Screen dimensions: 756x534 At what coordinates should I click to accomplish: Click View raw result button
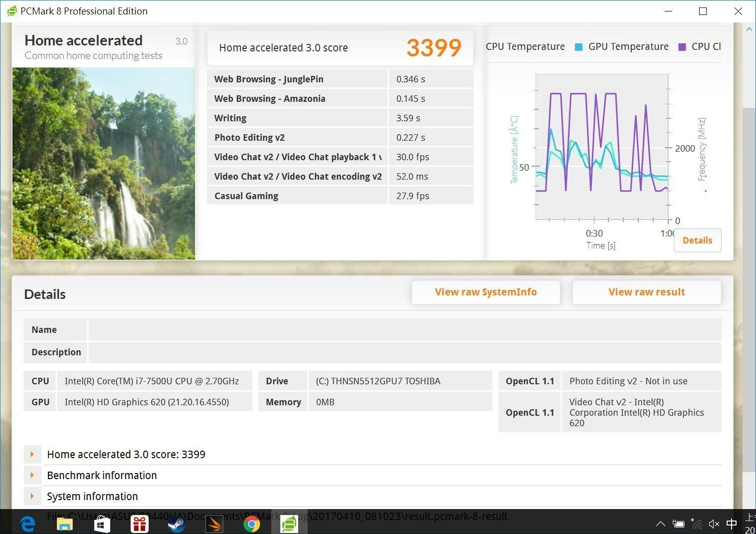tap(646, 292)
